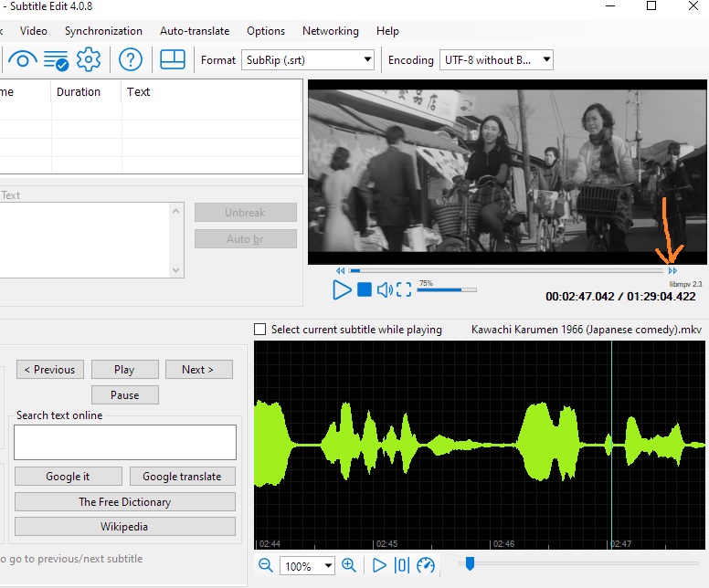Click the eye-shaped toolbar icon
Screen dimensions: 709x588
(x=23, y=59)
